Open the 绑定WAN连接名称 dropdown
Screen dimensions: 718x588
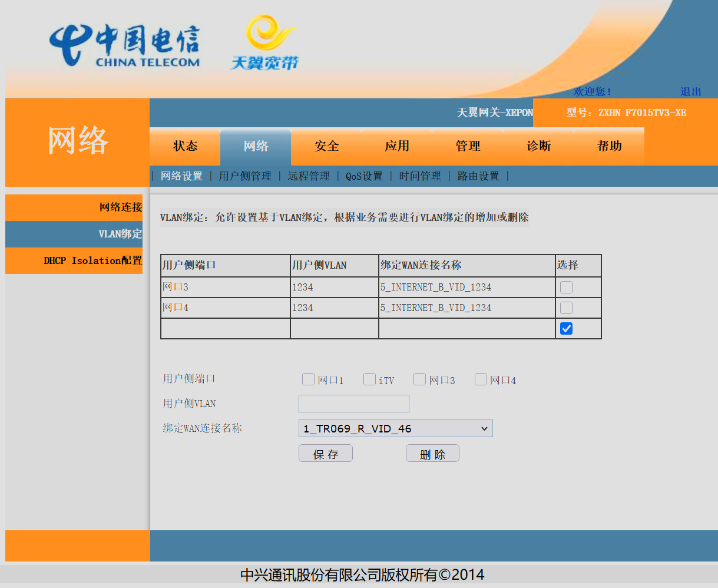pos(395,429)
